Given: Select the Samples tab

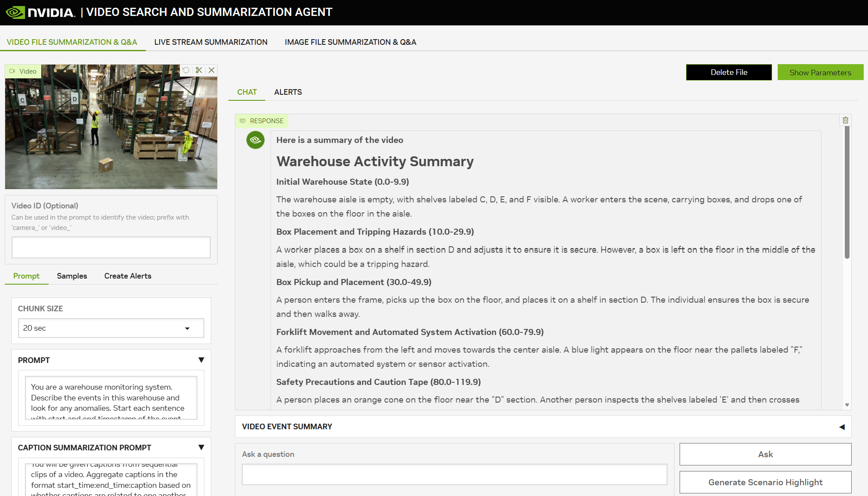Looking at the screenshot, I should [72, 276].
